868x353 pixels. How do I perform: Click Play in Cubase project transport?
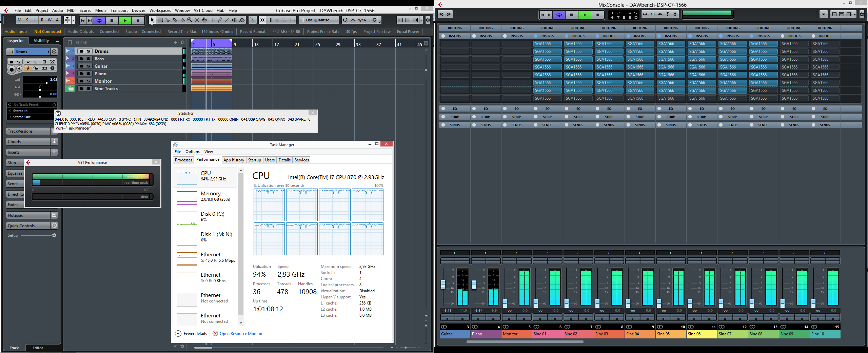(125, 20)
